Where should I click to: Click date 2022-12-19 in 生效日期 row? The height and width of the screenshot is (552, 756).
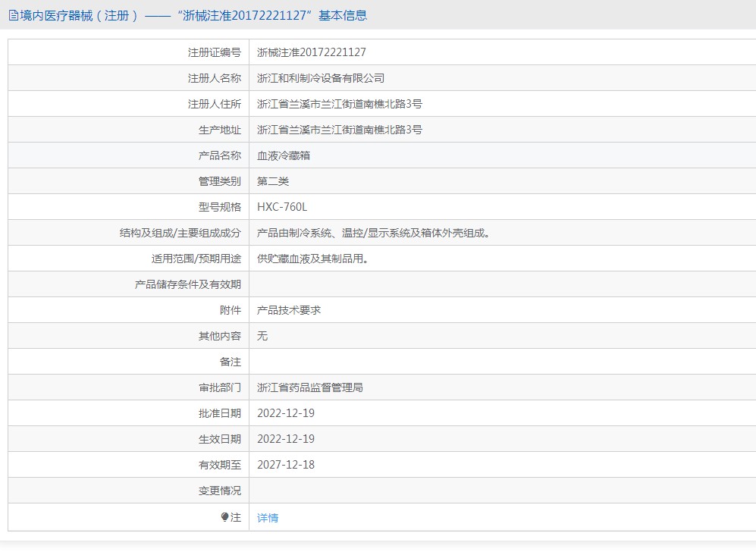(x=286, y=439)
